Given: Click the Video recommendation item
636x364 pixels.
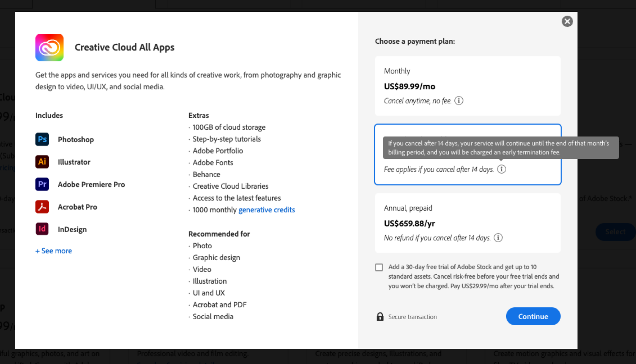Looking at the screenshot, I should tap(202, 269).
